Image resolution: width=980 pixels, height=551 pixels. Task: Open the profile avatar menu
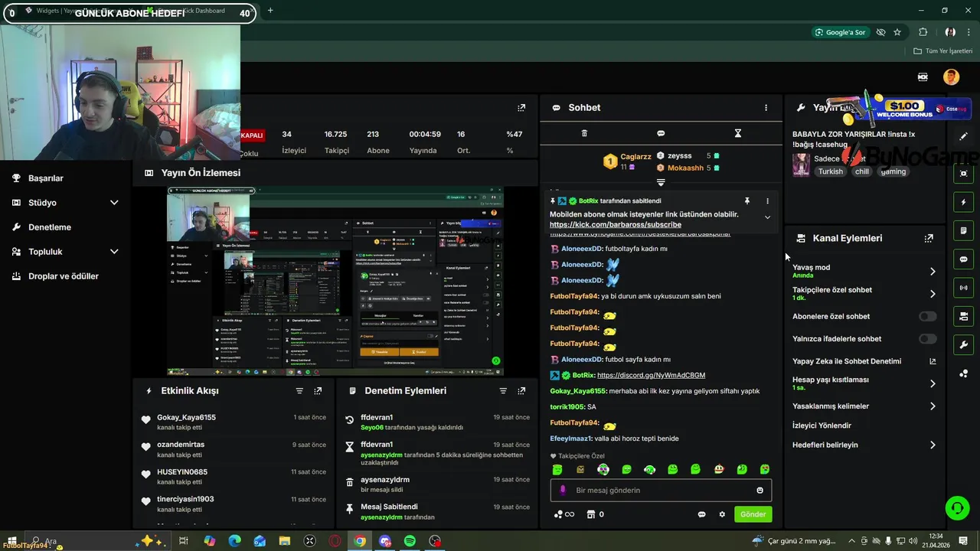tap(951, 77)
